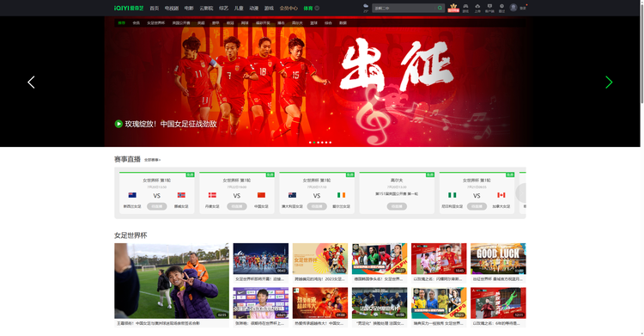Click the weather cloud icon in header
Viewport: 644px width, 336px height.
tap(366, 6)
